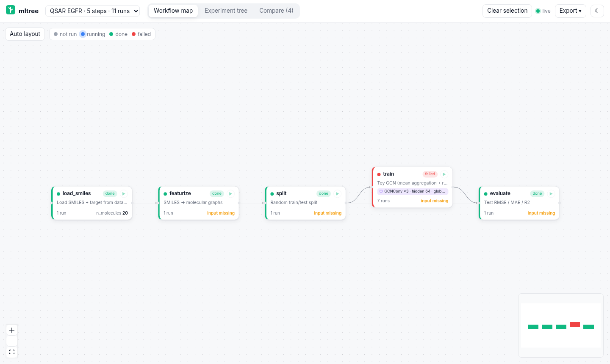This screenshot has width=610, height=364.
Task: Click the GCNConv ×3 config chip
Action: (413, 191)
